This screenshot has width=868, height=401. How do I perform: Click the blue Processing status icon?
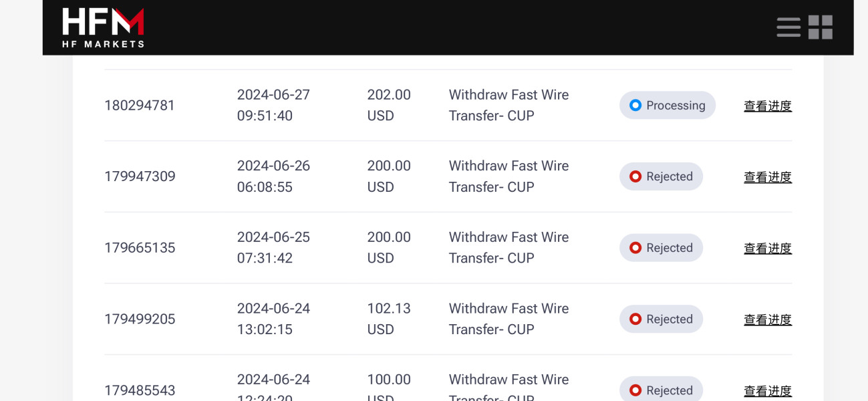(x=635, y=106)
